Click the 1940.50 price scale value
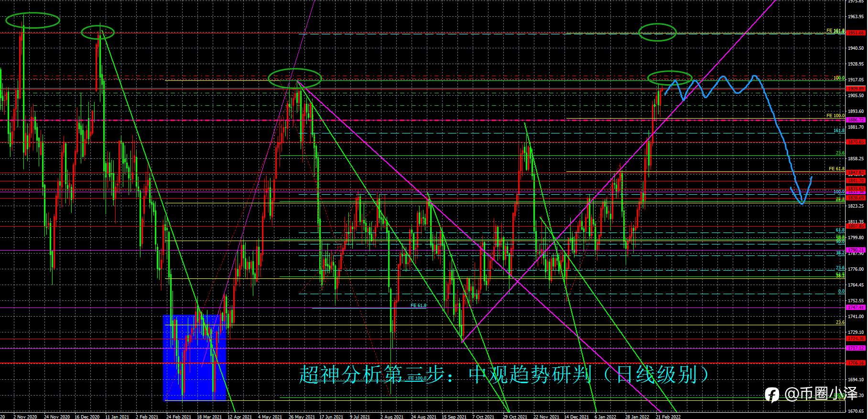 click(856, 48)
